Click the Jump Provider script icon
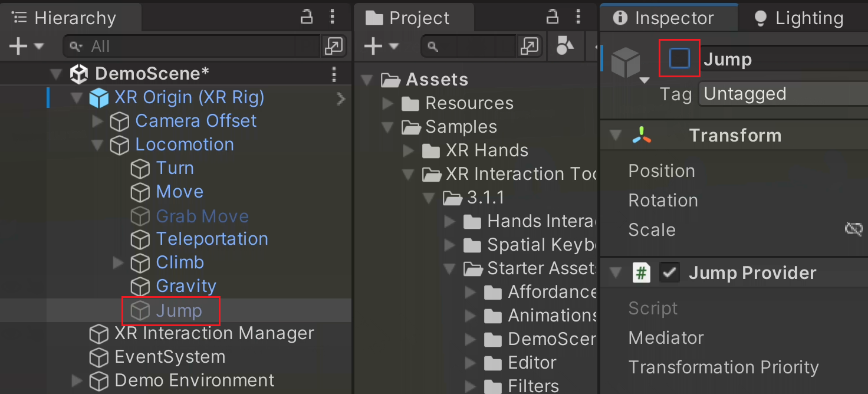This screenshot has height=394, width=868. click(641, 273)
